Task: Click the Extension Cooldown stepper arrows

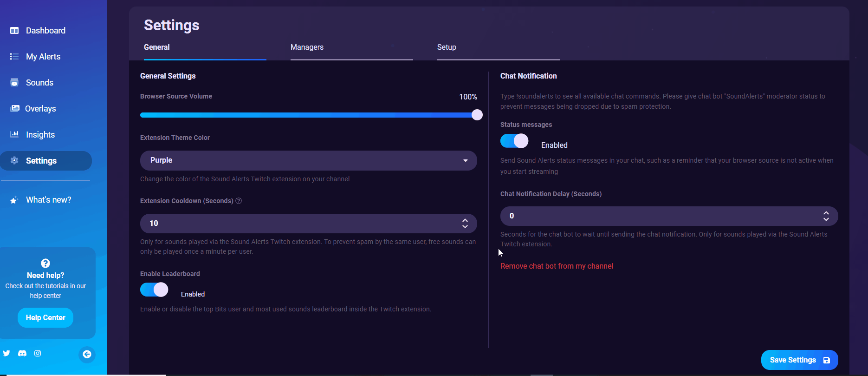Action: [x=465, y=224]
